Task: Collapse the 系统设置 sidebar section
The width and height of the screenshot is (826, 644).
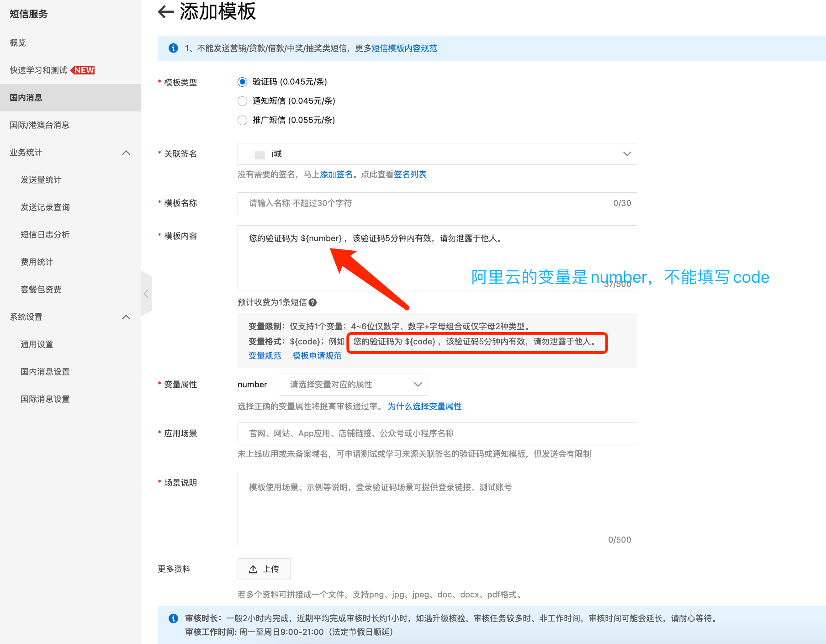Action: click(126, 317)
